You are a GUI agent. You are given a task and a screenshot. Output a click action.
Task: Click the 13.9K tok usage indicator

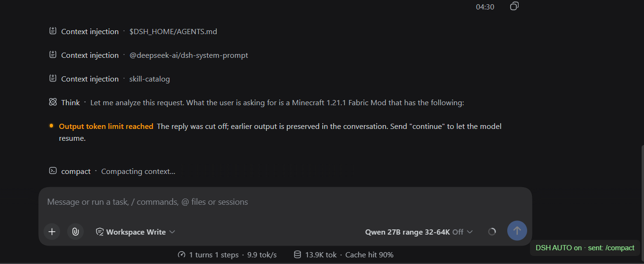tap(315, 255)
